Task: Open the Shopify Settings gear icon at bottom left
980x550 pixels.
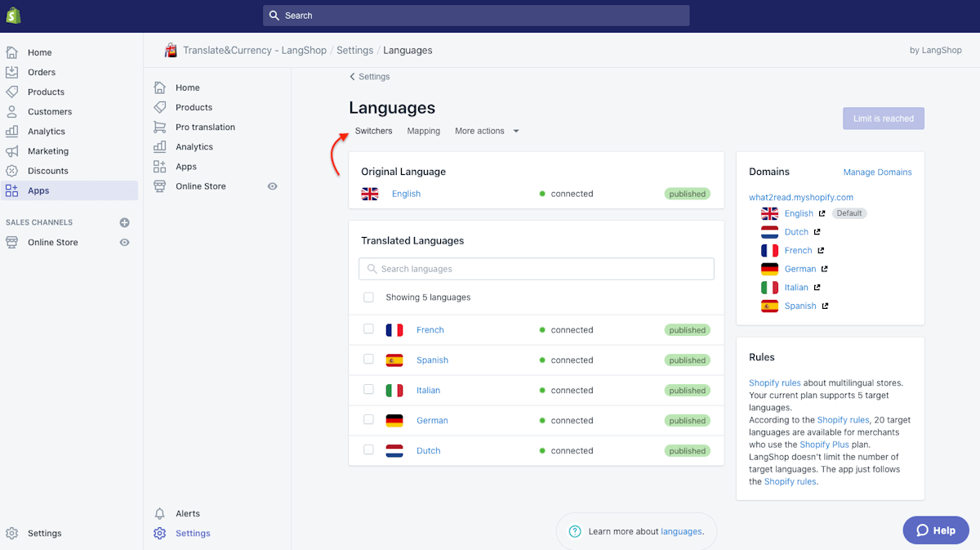Action: coord(11,533)
